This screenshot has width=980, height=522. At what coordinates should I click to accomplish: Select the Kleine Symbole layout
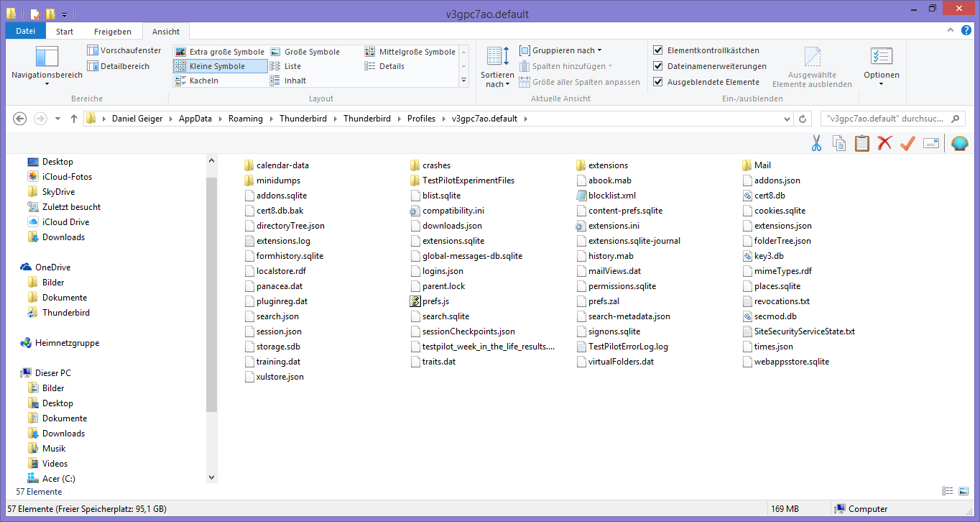point(220,66)
